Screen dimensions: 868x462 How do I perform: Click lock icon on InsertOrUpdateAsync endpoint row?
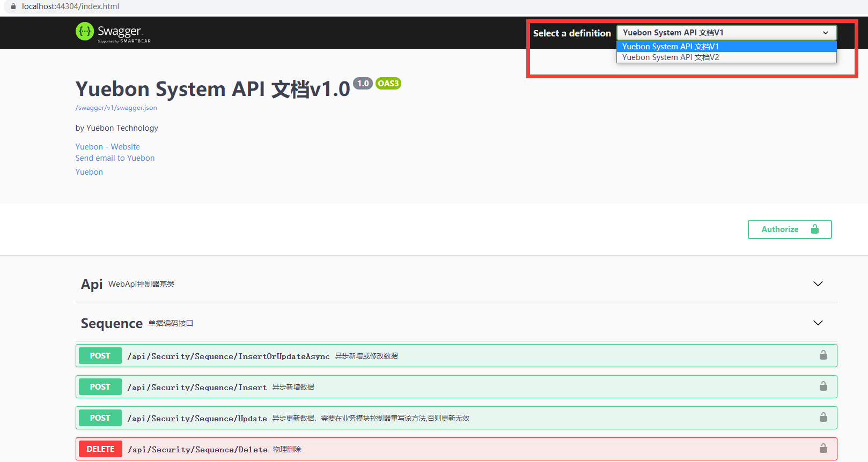point(823,355)
